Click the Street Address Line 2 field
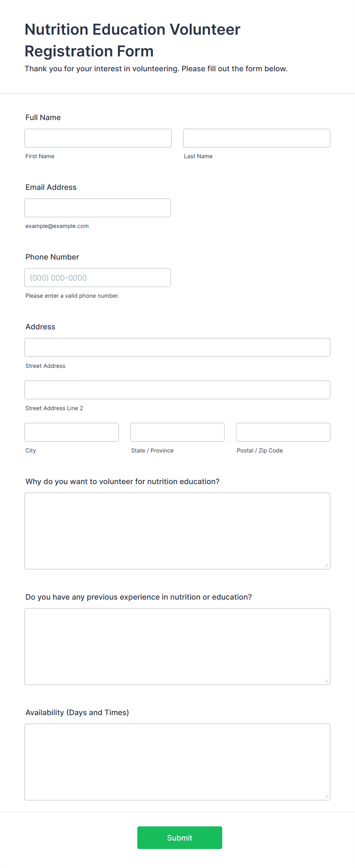Image resolution: width=355 pixels, height=868 pixels. (177, 390)
